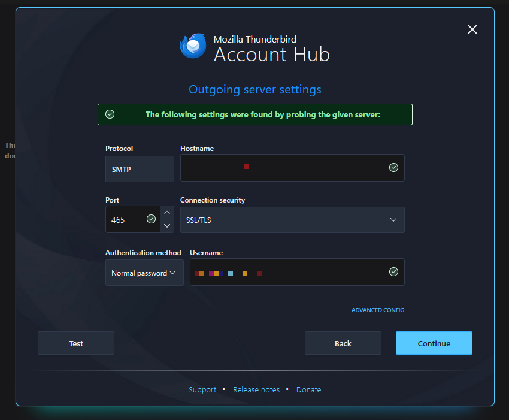Open the Donate link
The height and width of the screenshot is (420, 509).
(309, 390)
